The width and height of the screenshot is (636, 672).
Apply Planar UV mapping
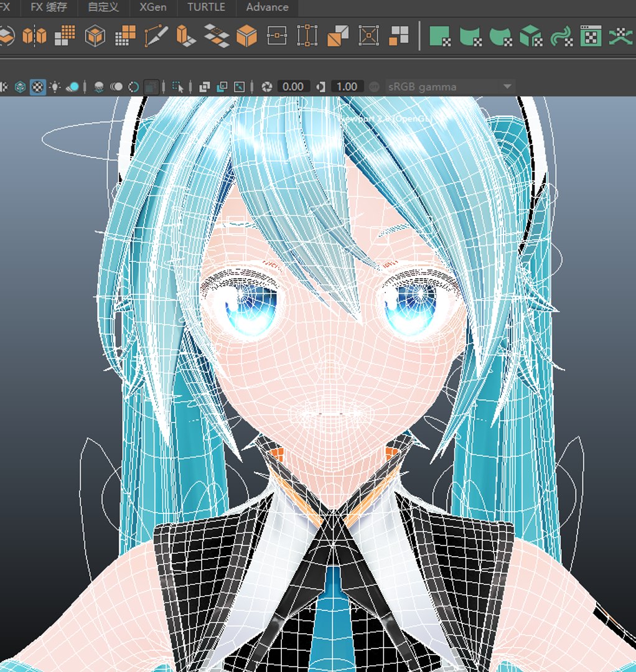pyautogui.click(x=440, y=36)
